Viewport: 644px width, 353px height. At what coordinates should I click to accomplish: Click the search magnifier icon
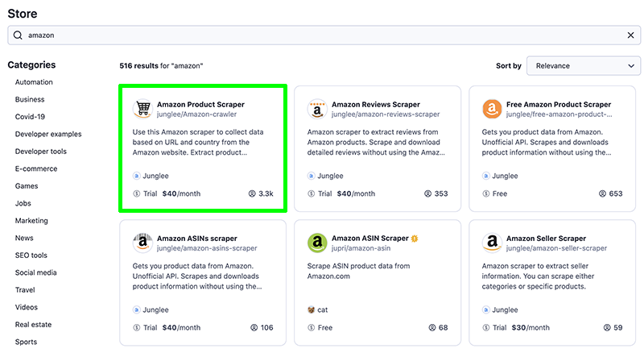18,35
